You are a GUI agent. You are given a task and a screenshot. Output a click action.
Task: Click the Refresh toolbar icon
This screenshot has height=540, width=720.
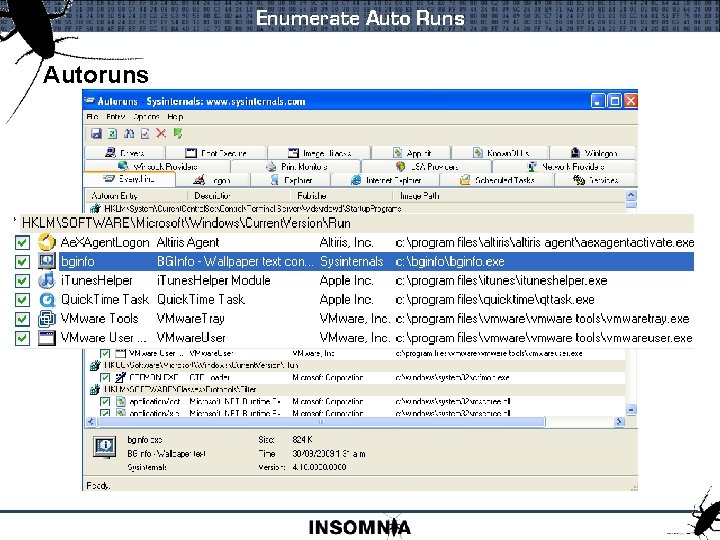coord(112,134)
